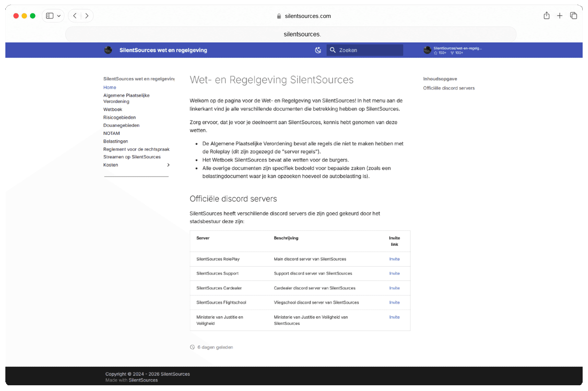Open Streamen op SilentSources page
The height and width of the screenshot is (391, 588).
point(132,157)
